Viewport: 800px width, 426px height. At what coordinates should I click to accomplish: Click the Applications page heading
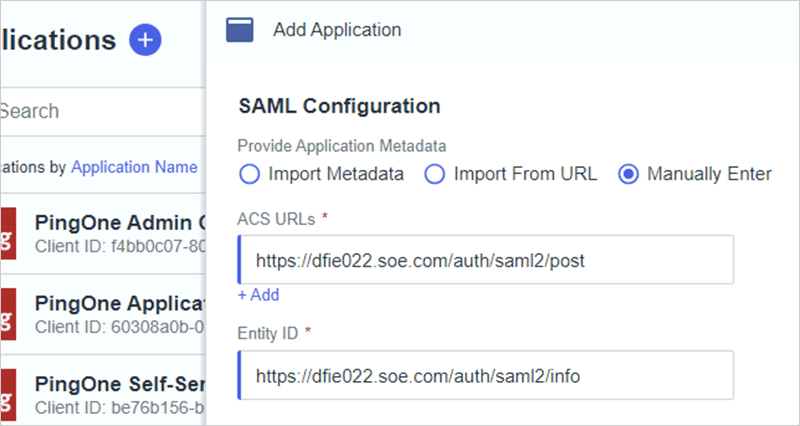[x=60, y=40]
